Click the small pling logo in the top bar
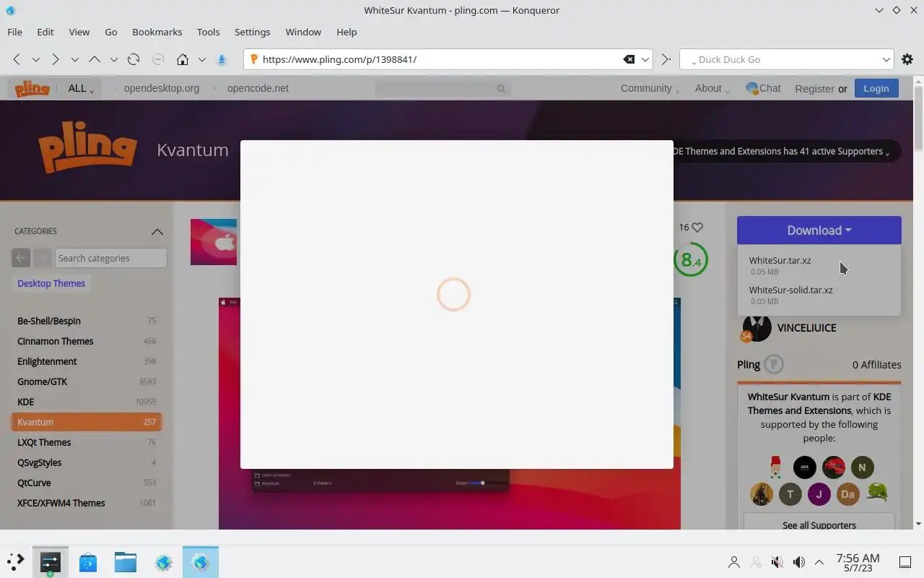924x578 pixels. point(32,88)
